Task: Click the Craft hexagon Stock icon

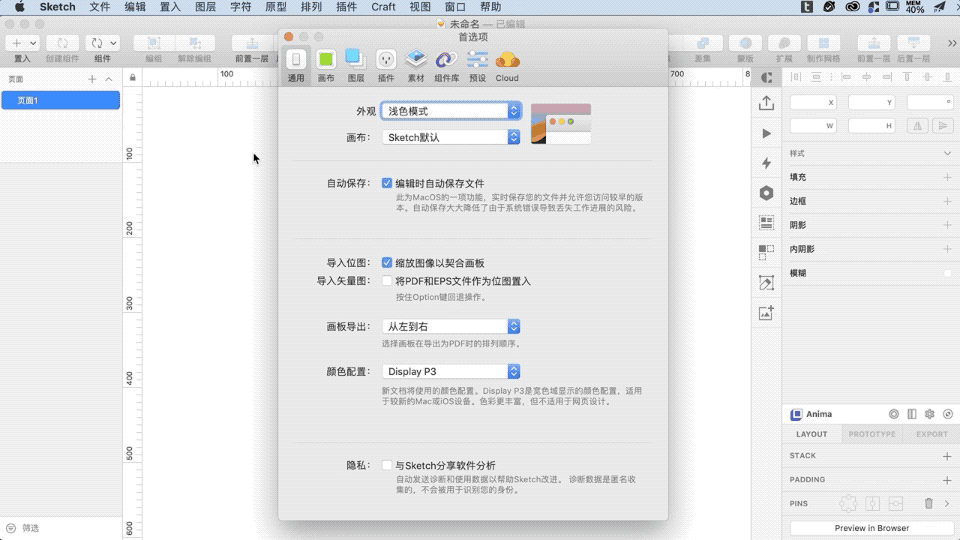Action: [x=767, y=193]
